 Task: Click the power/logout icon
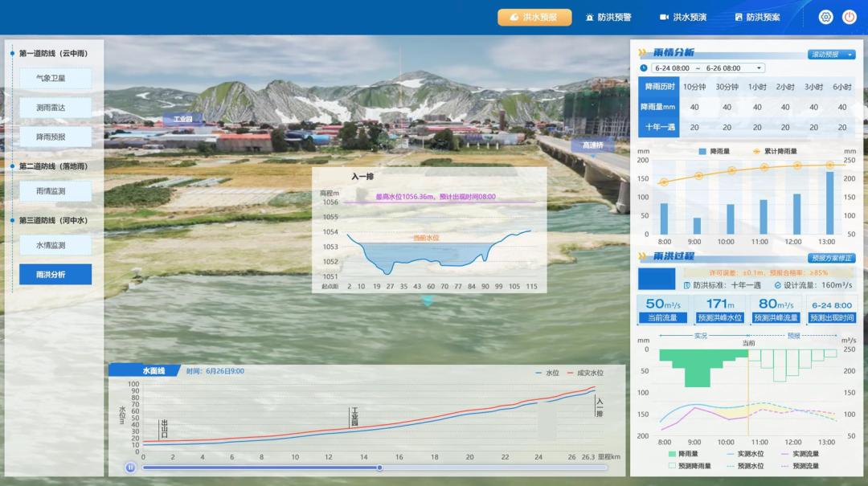(x=850, y=17)
